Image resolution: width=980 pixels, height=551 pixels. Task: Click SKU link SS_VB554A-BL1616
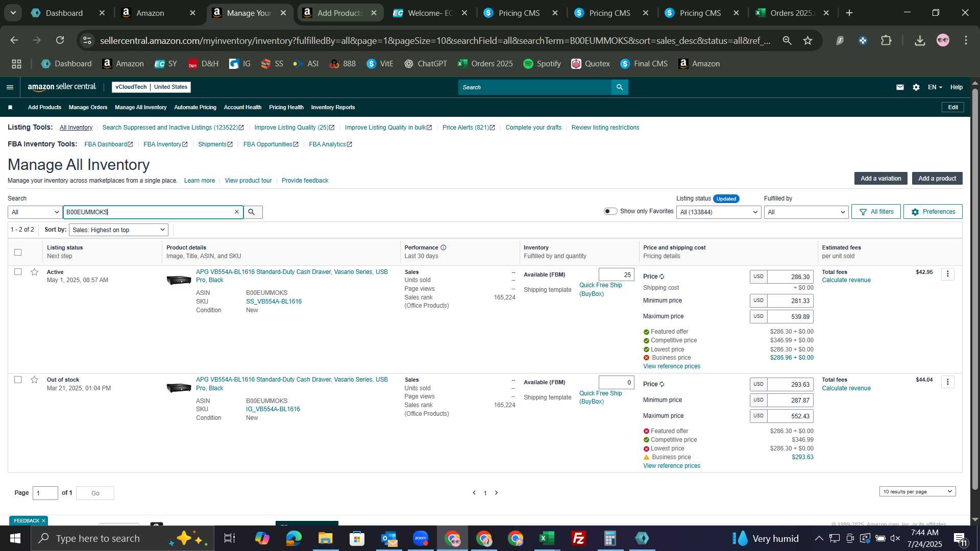274,302
